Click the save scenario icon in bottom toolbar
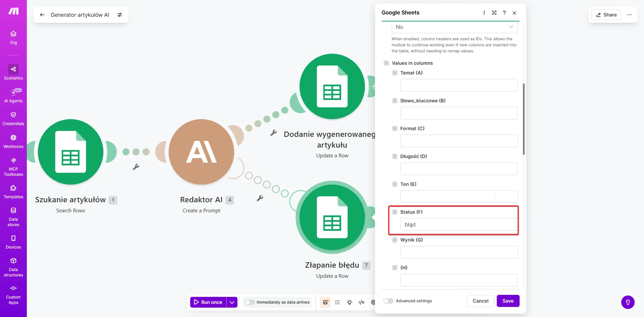 325,302
